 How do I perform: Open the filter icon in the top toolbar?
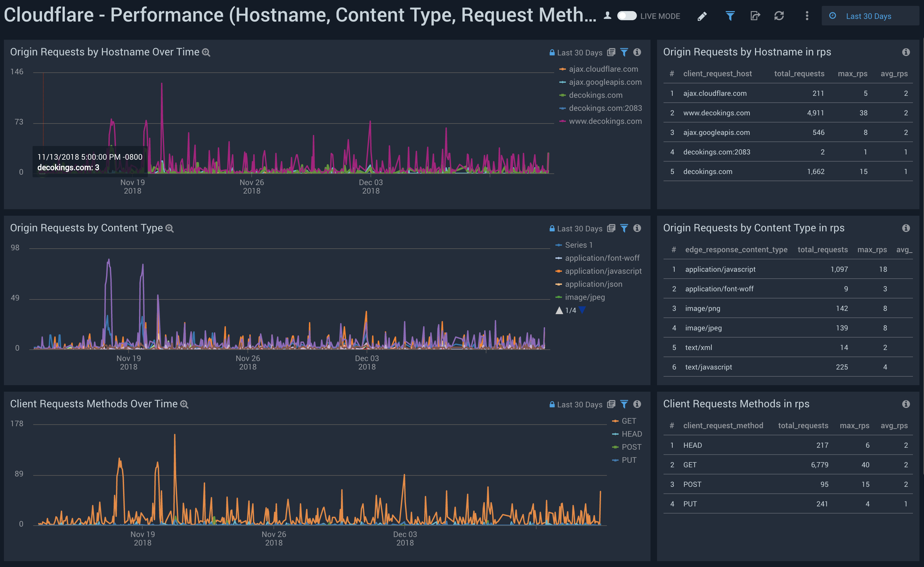click(x=729, y=16)
